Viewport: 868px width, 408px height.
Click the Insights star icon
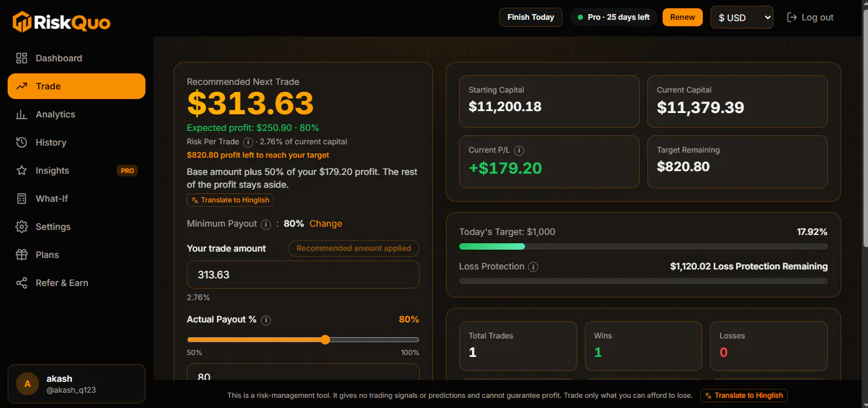tap(22, 170)
